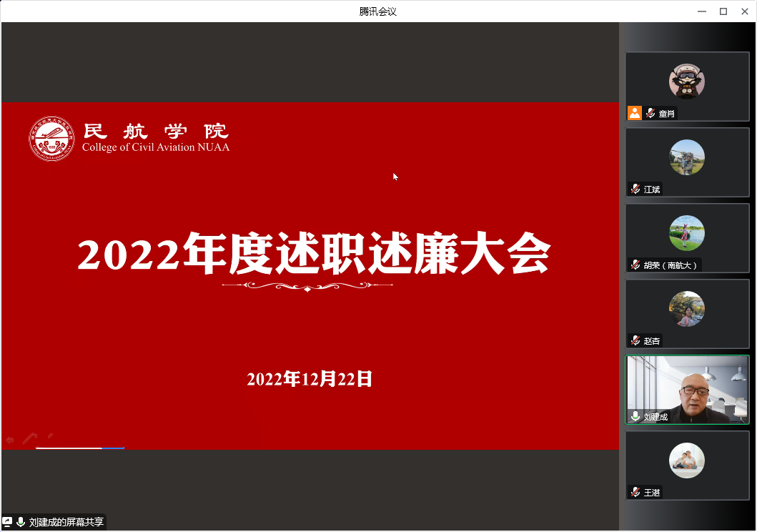Select 江斌's avatar in participant strip
The image size is (757, 532).
point(687,157)
